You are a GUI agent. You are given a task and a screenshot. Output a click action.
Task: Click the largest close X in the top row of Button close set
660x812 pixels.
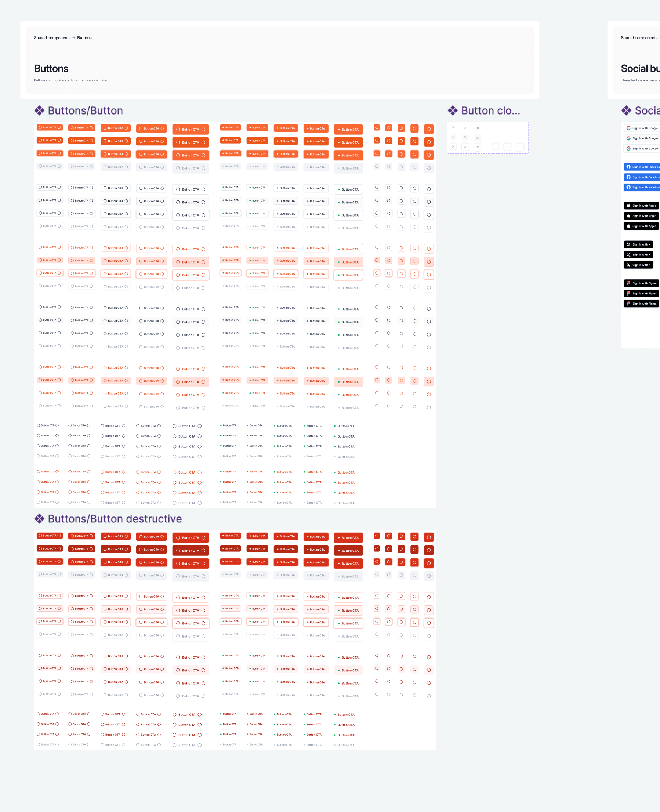[x=478, y=128]
